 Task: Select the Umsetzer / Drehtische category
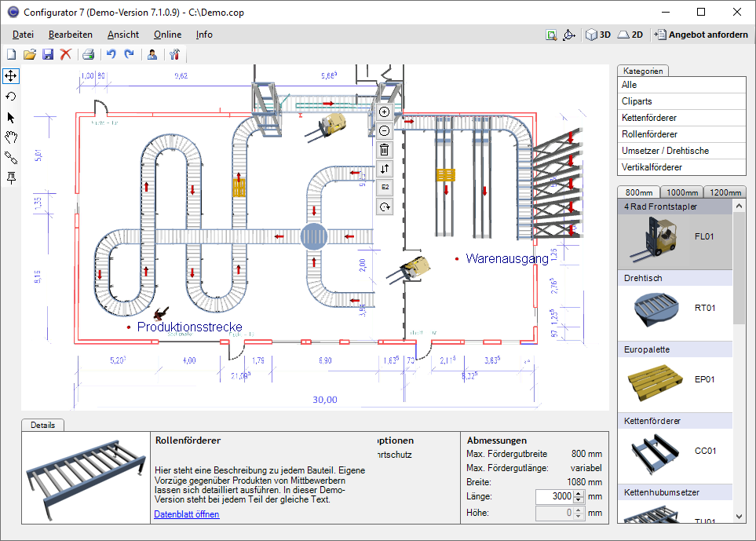681,151
